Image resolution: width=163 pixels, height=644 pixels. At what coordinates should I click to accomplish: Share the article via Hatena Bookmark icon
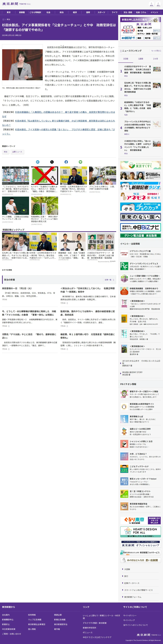(38, 162)
